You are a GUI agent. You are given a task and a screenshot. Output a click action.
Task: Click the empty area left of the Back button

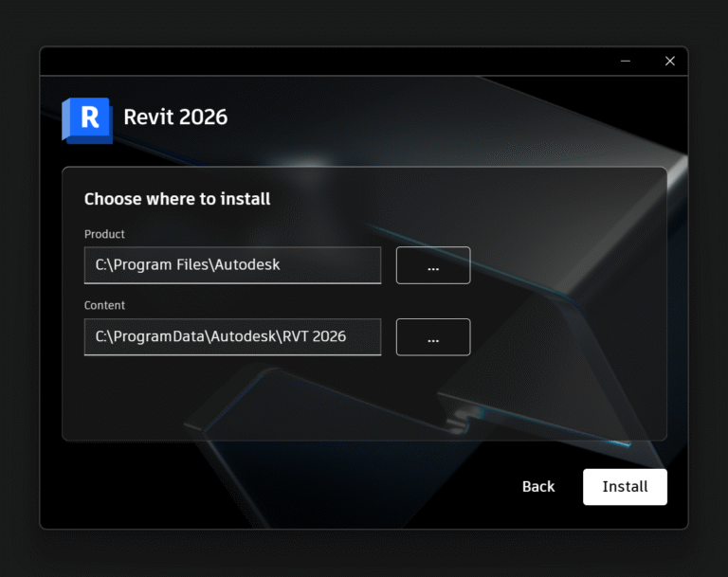(x=284, y=487)
